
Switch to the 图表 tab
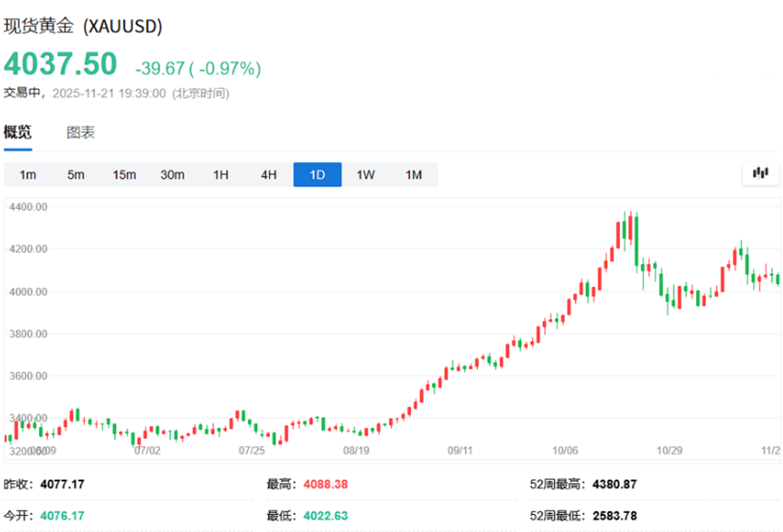pyautogui.click(x=81, y=132)
